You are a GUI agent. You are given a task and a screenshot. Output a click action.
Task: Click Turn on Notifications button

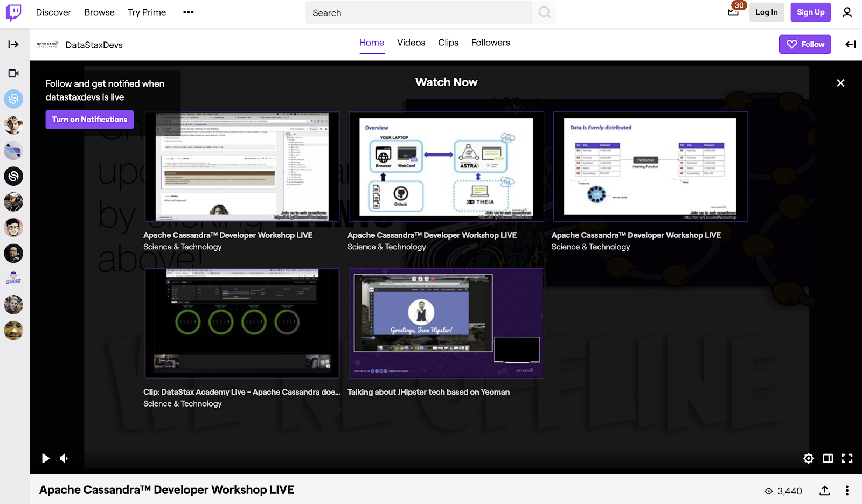click(89, 120)
